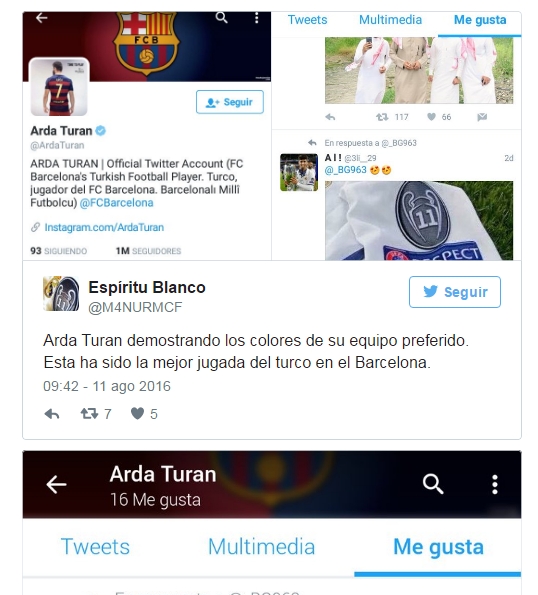Viewport: 538px width, 595px height.
Task: Tap the back arrow on Barcelona banner
Action: [41, 18]
